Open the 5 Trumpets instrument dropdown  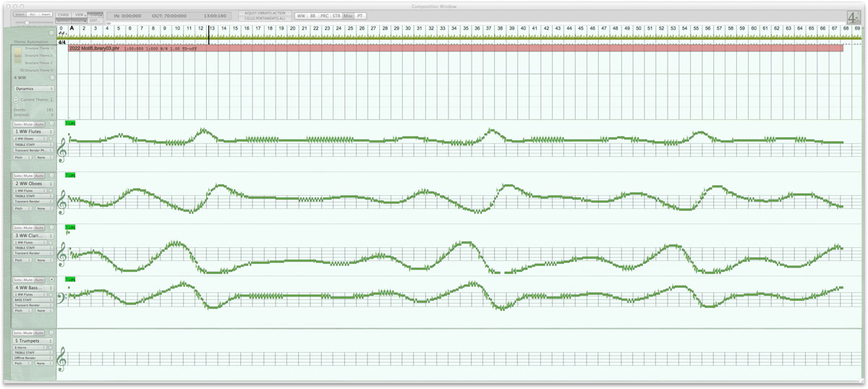click(x=33, y=341)
